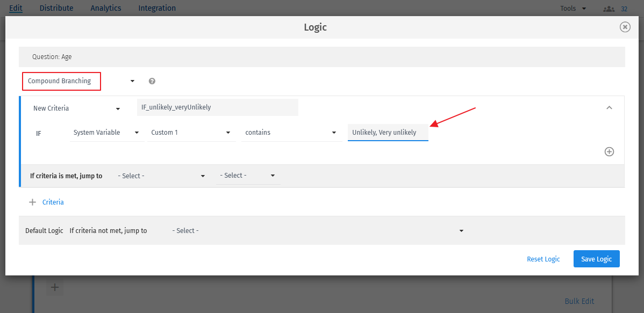The width and height of the screenshot is (644, 313).
Task: Click the criteria name text field
Action: 217,107
